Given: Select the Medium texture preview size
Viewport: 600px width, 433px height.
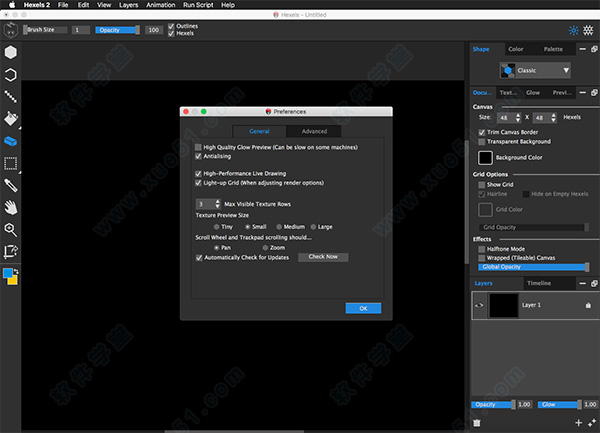Looking at the screenshot, I should click(279, 227).
